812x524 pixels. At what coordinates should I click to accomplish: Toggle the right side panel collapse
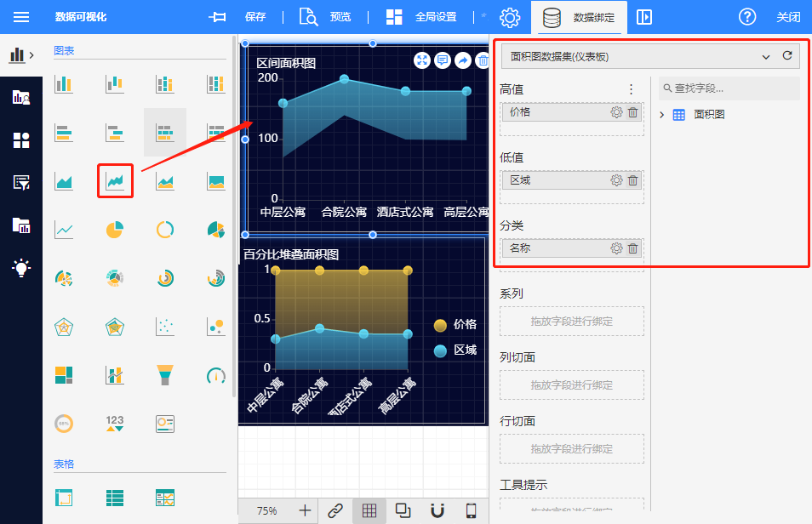[x=644, y=17]
